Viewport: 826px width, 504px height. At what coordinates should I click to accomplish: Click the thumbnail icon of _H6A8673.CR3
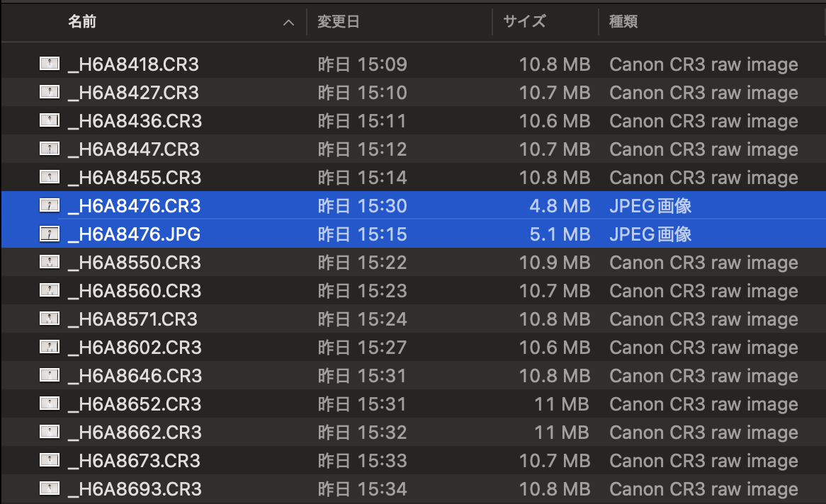click(x=50, y=460)
